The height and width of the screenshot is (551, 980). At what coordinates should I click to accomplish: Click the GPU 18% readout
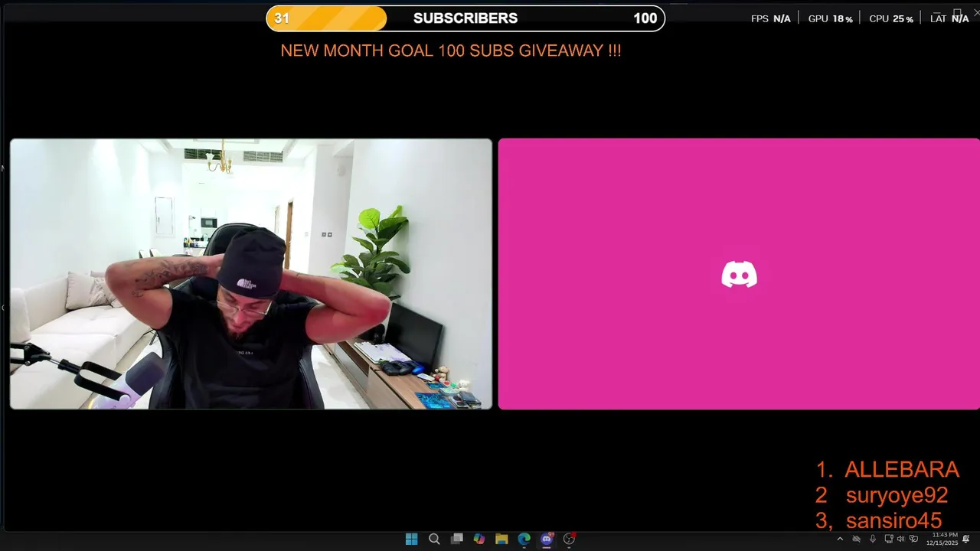831,18
